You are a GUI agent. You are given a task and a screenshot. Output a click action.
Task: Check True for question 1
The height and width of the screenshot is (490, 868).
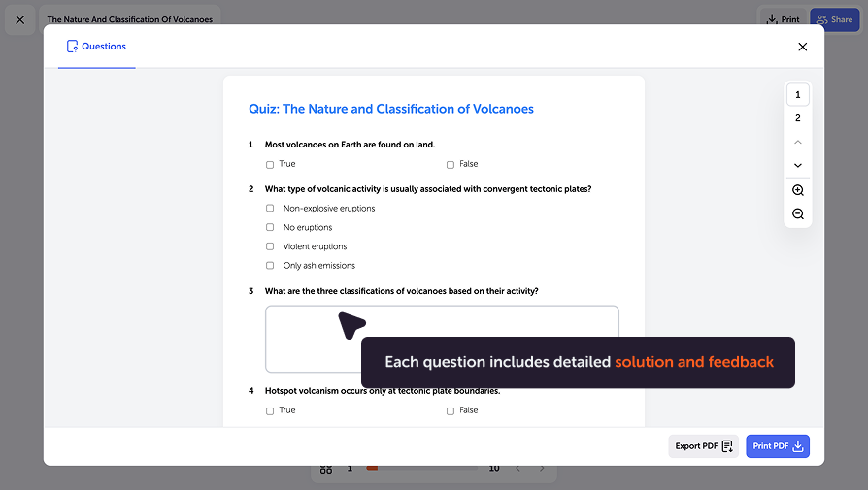click(x=270, y=165)
